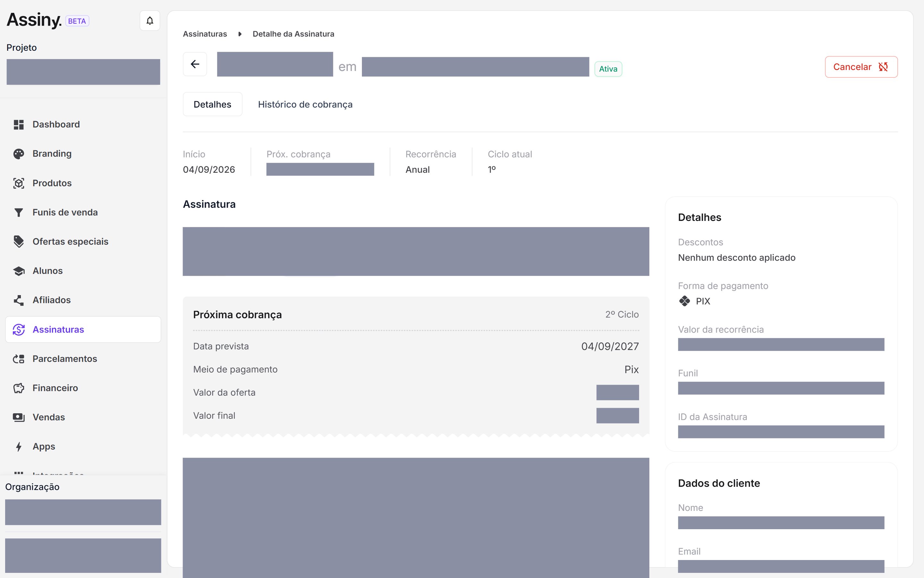Viewport: 924px width, 578px height.
Task: Click the Ativa status badge
Action: (x=608, y=69)
